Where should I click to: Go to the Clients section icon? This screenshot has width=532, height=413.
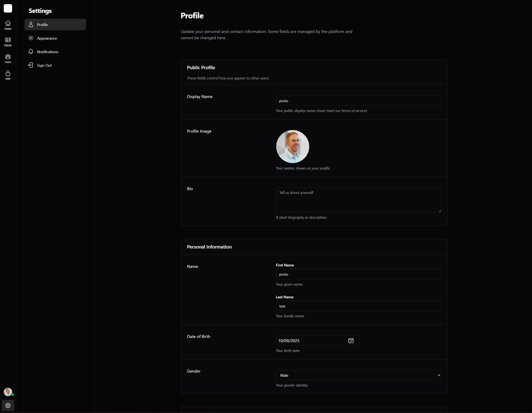coord(8,42)
